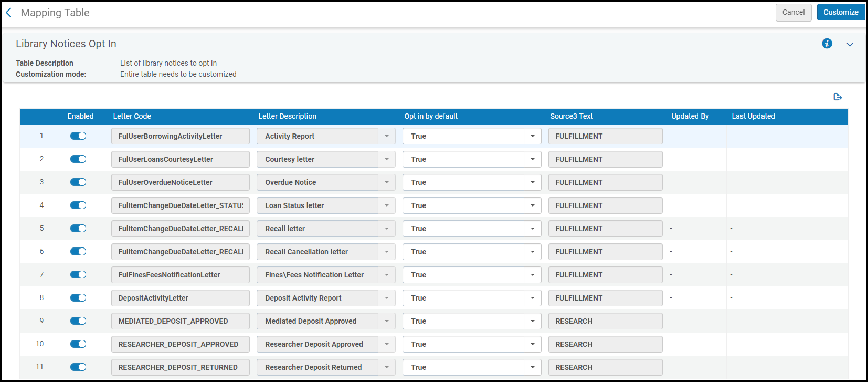Toggle off the FulUserLoansCourtesyLetter row
Screen dimensions: 868x382
coord(78,159)
